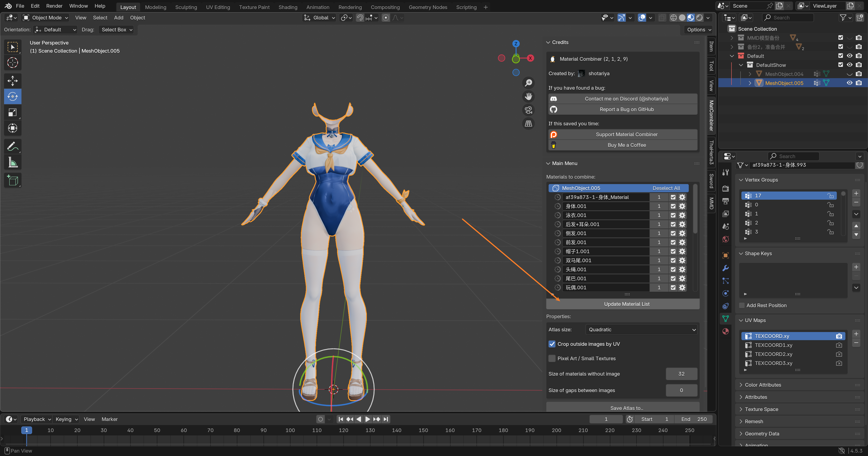Screen dimensions: 868x456
Task: Select the Move tool in toolbar
Action: [12, 80]
